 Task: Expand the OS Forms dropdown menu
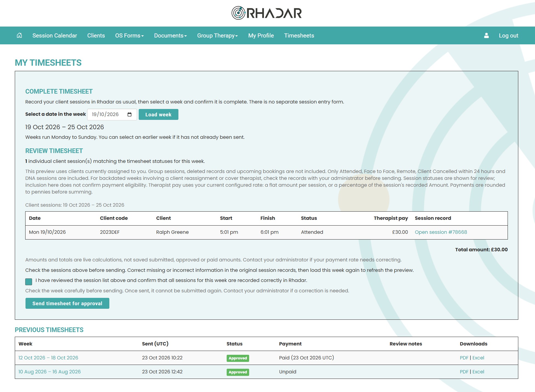tap(129, 36)
